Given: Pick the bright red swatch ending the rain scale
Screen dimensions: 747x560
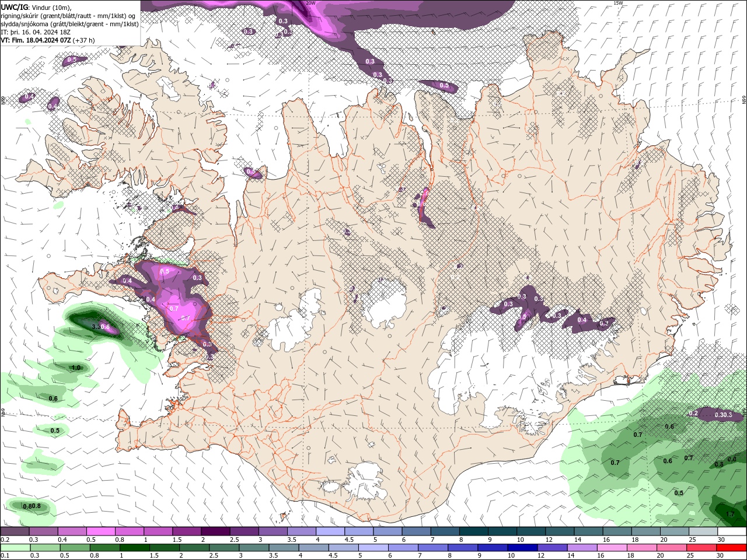Looking at the screenshot, I should (x=732, y=548).
